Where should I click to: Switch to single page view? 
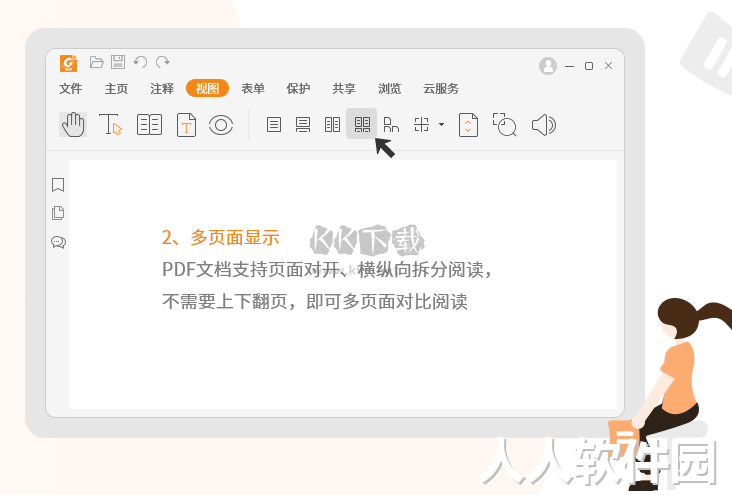274,125
